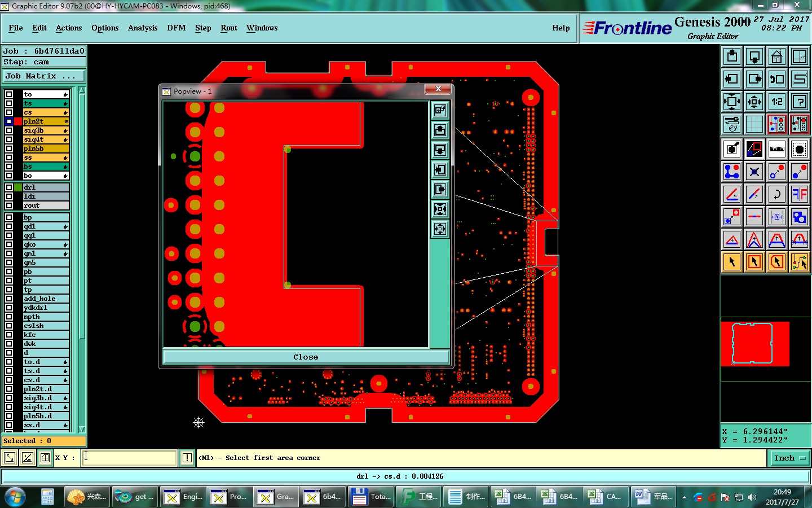Click the rotate arrow tool icon

[x=777, y=194]
